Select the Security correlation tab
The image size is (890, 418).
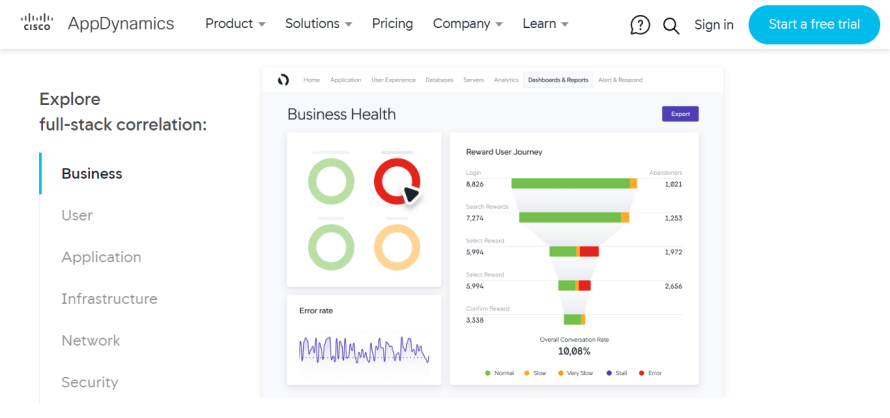point(90,382)
